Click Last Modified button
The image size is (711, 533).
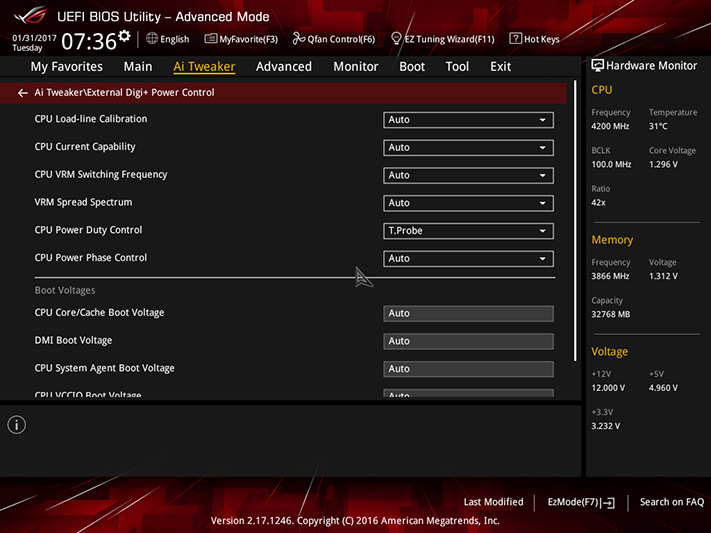pos(493,502)
